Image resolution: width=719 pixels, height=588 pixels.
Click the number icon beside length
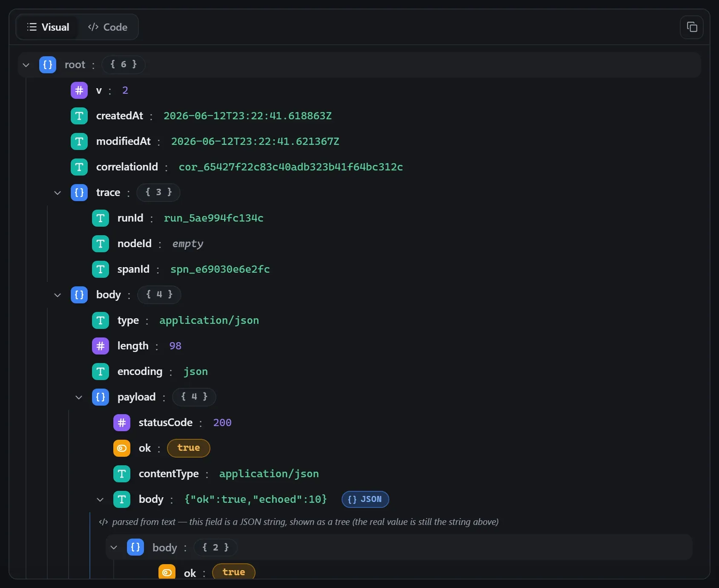click(101, 346)
